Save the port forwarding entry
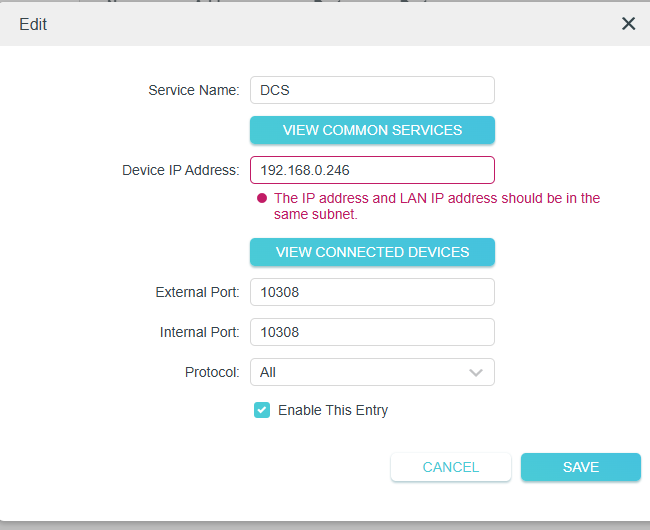 pos(581,467)
